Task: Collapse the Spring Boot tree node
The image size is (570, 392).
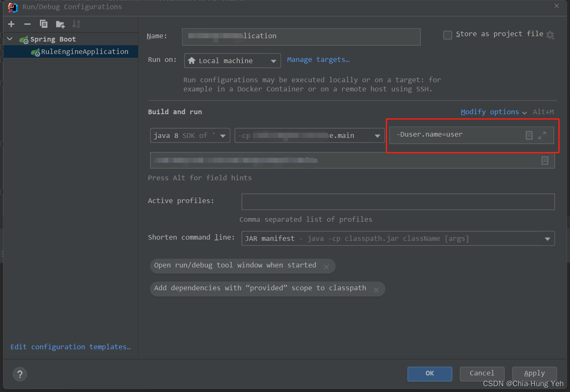Action: 9,39
